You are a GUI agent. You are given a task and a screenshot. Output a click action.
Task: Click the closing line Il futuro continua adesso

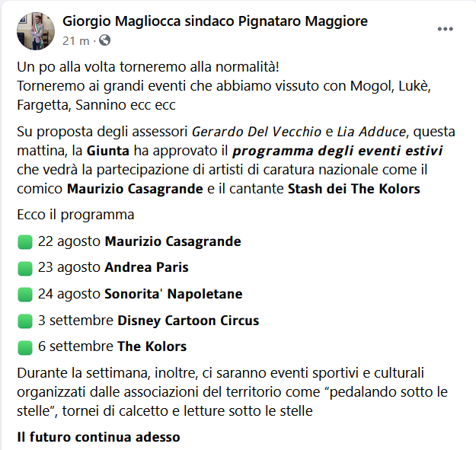(99, 438)
